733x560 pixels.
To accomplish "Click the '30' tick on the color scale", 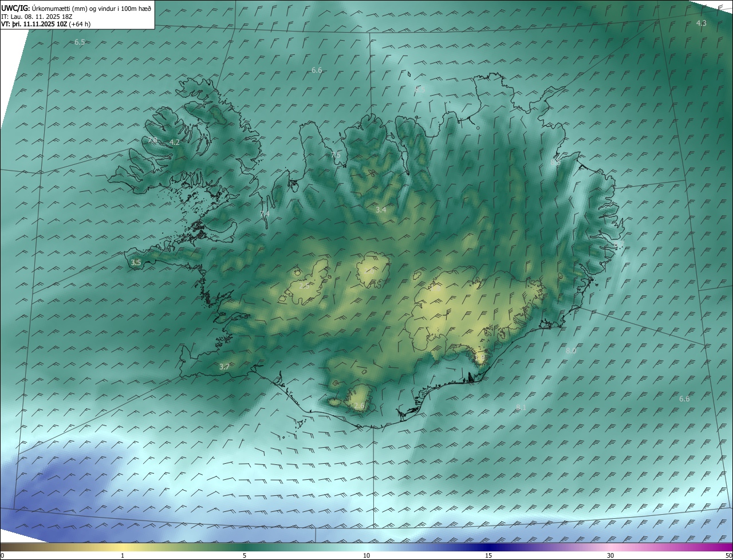I will [610, 555].
